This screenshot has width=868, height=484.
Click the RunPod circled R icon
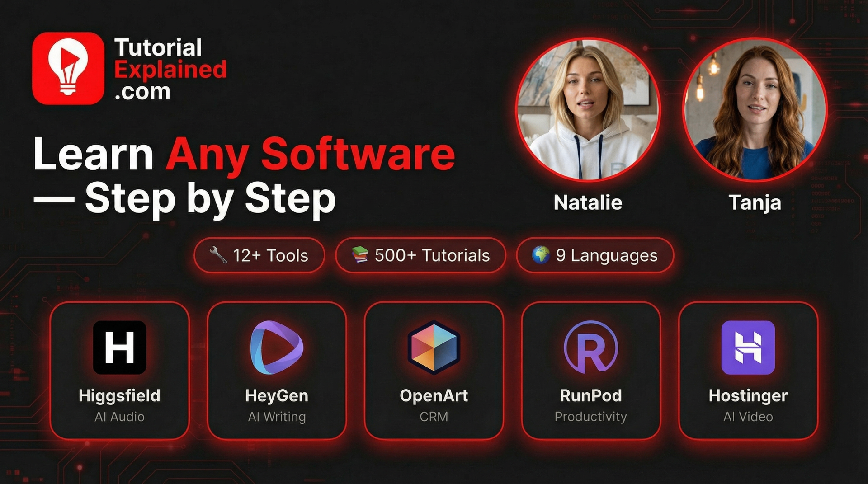click(x=590, y=347)
